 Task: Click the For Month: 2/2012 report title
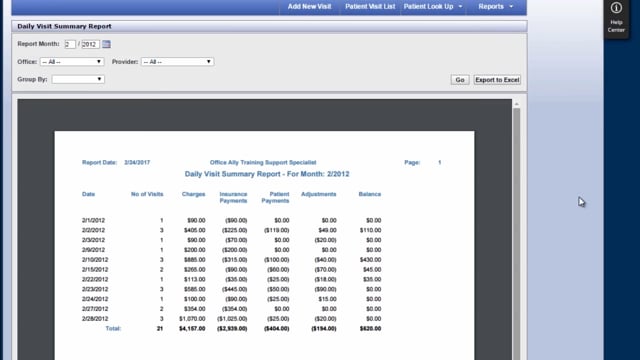click(267, 174)
